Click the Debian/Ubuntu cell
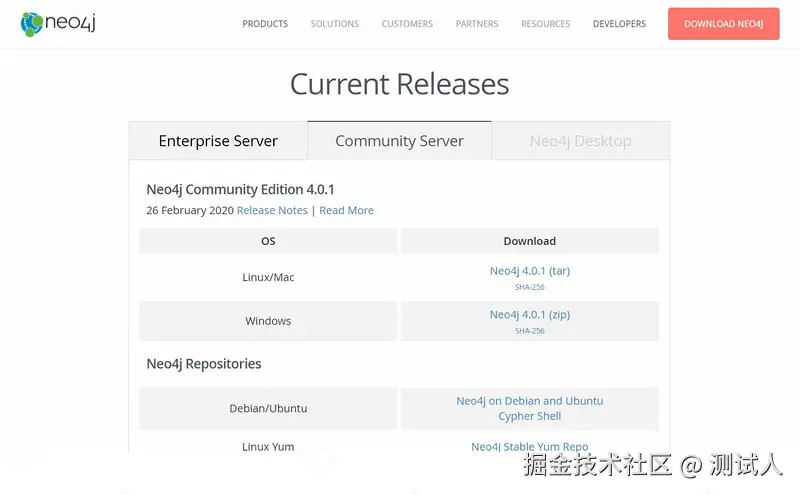The width and height of the screenshot is (800, 495). point(268,408)
